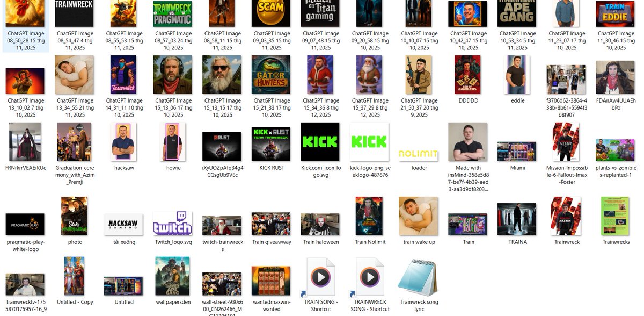Screen dimensions: 644x316
Task: Select kick-logo-png_seeklogo-487876 file
Action: [x=369, y=142]
